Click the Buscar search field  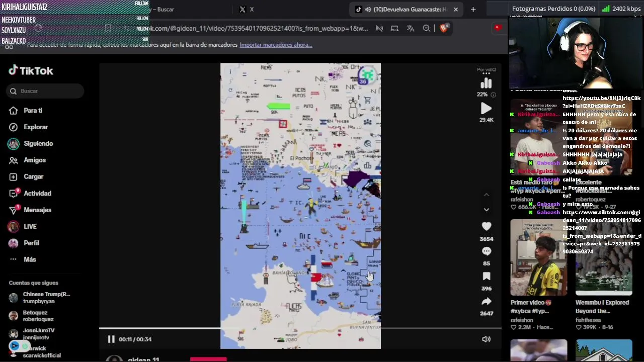[46, 91]
